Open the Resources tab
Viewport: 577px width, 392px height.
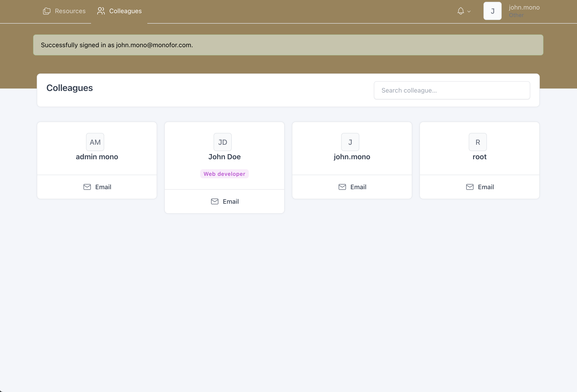(64, 11)
